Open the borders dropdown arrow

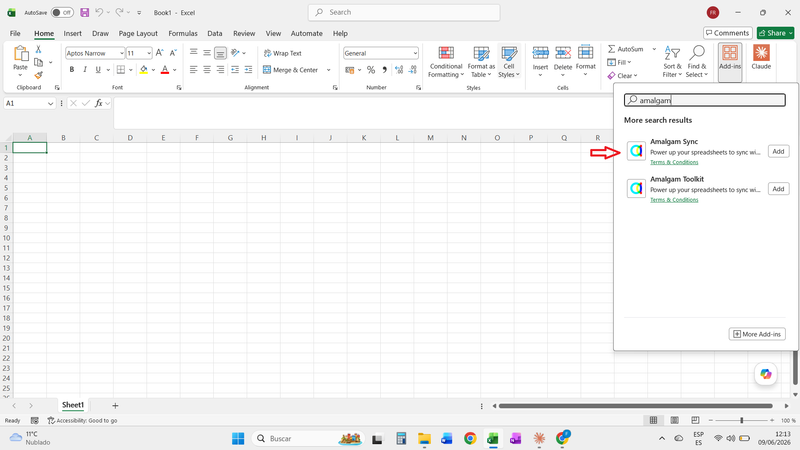pyautogui.click(x=131, y=70)
